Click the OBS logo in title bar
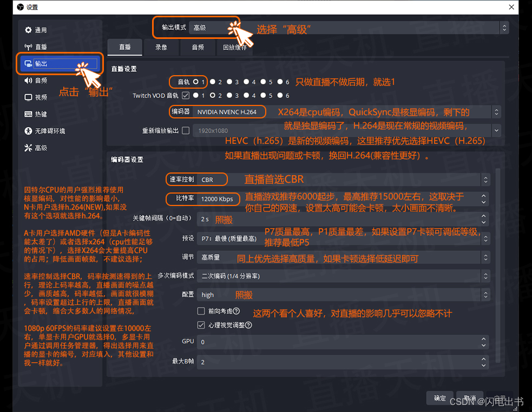The height and width of the screenshot is (412, 532). 21,7
